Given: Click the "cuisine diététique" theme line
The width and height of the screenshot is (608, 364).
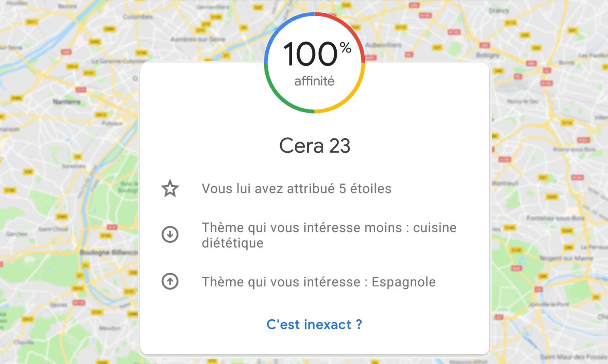Looking at the screenshot, I should click(329, 235).
